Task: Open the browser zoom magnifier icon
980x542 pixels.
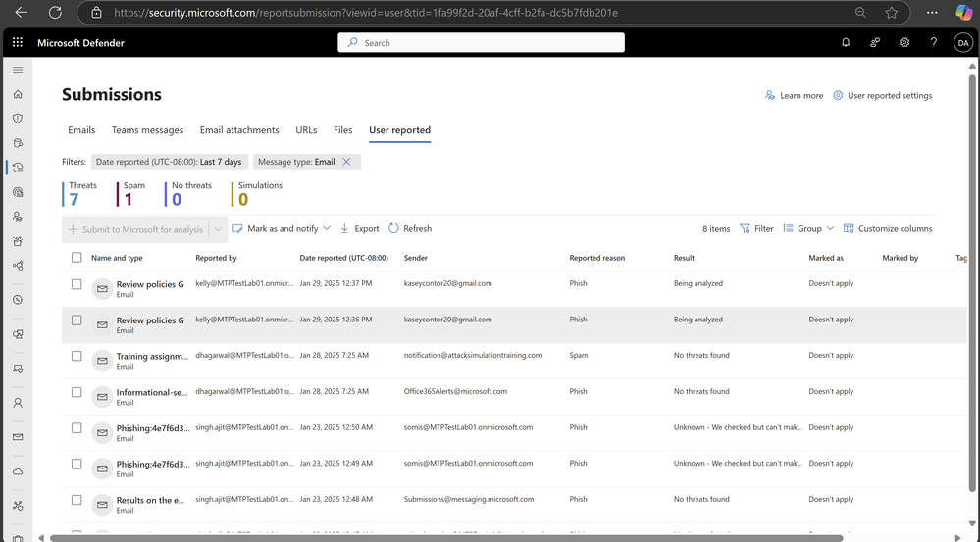Action: coord(860,13)
